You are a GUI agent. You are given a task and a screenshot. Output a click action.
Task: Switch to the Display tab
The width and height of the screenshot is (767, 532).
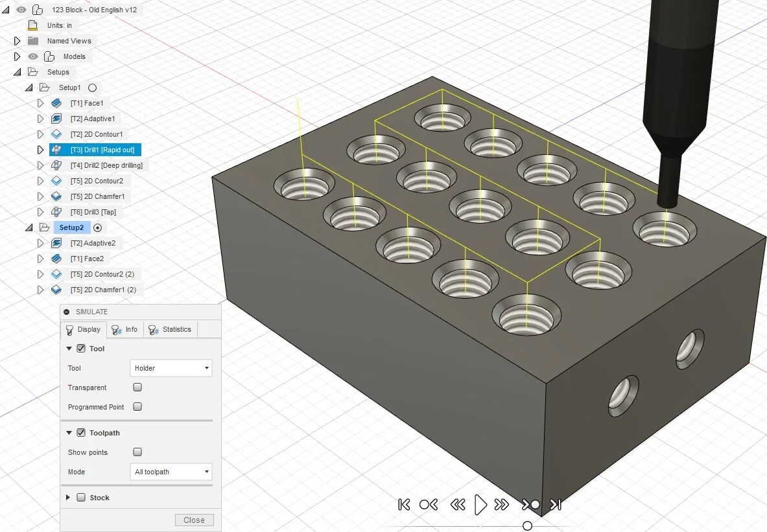[84, 330]
